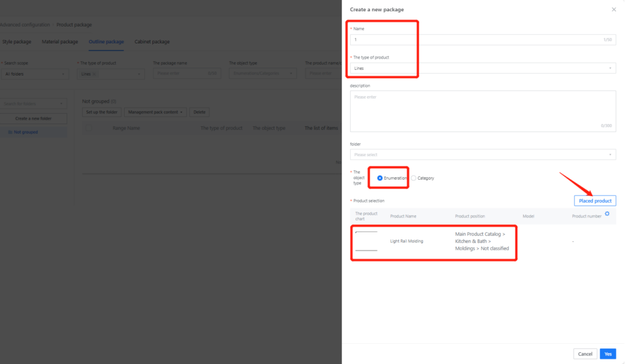625x364 pixels.
Task: Click the Delete button in package list
Action: tap(199, 112)
